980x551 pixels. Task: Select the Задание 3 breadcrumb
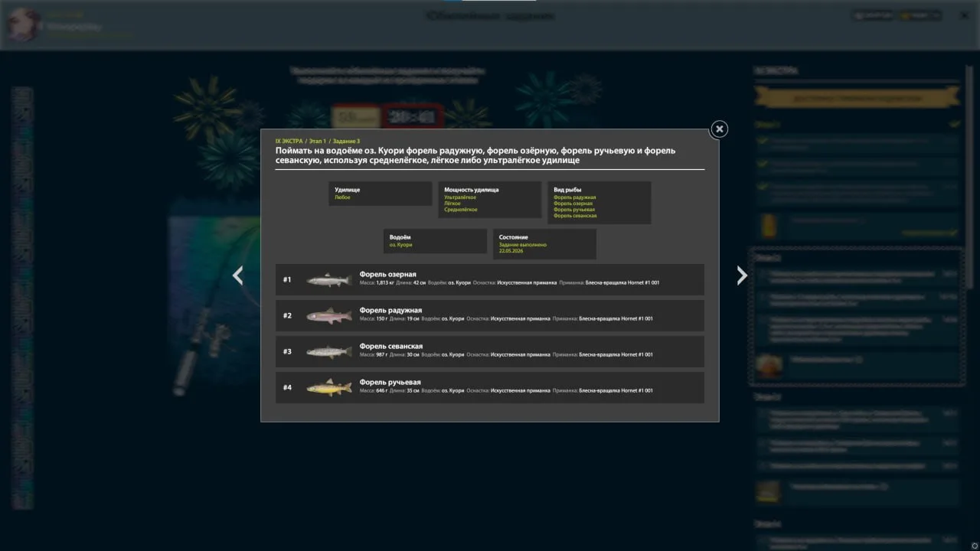click(346, 142)
